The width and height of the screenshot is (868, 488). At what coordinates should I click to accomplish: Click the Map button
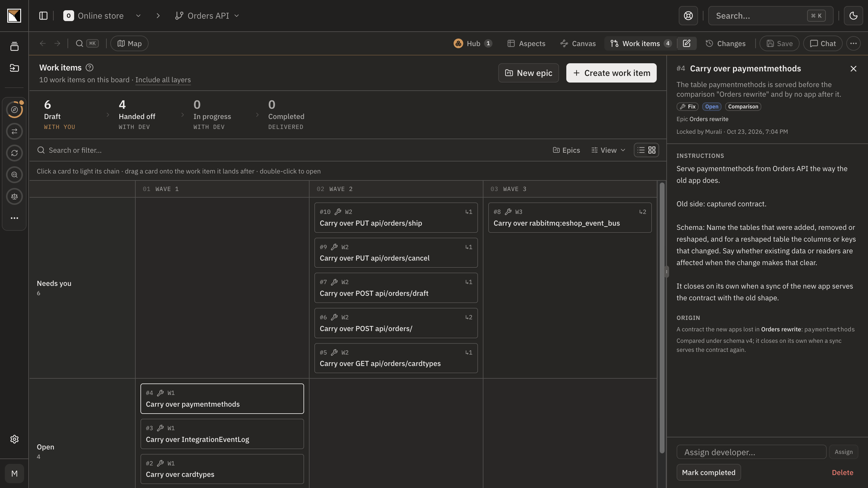coord(129,43)
